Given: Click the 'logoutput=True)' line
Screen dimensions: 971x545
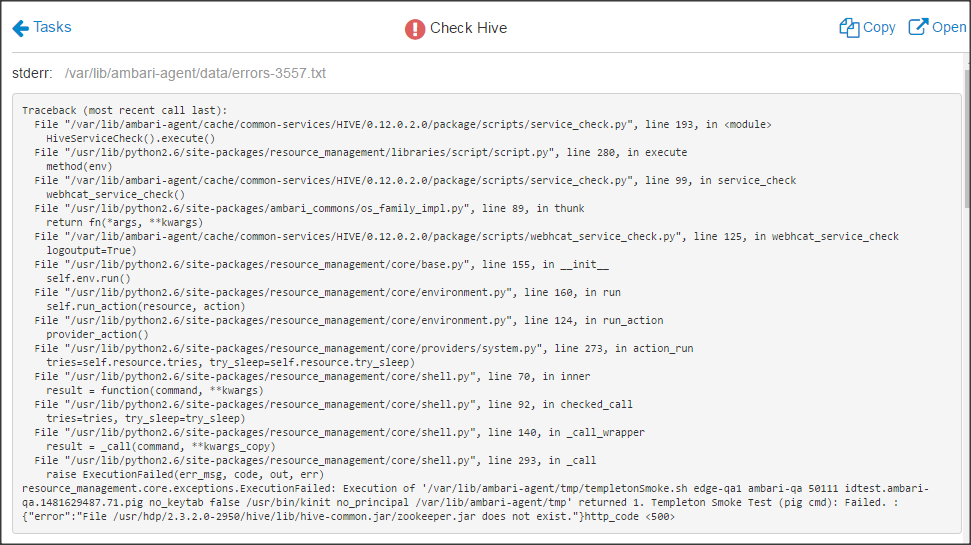Looking at the screenshot, I should [91, 250].
